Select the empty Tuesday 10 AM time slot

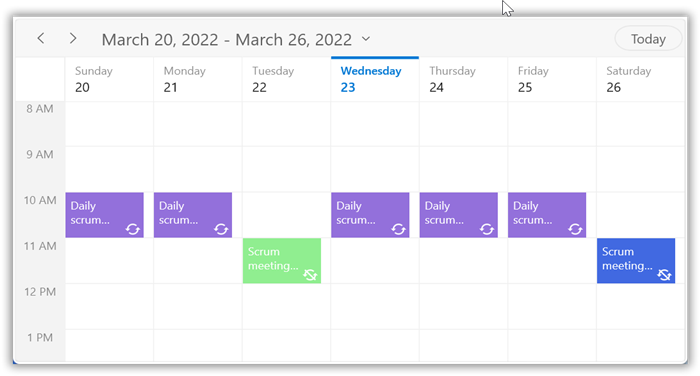point(286,215)
